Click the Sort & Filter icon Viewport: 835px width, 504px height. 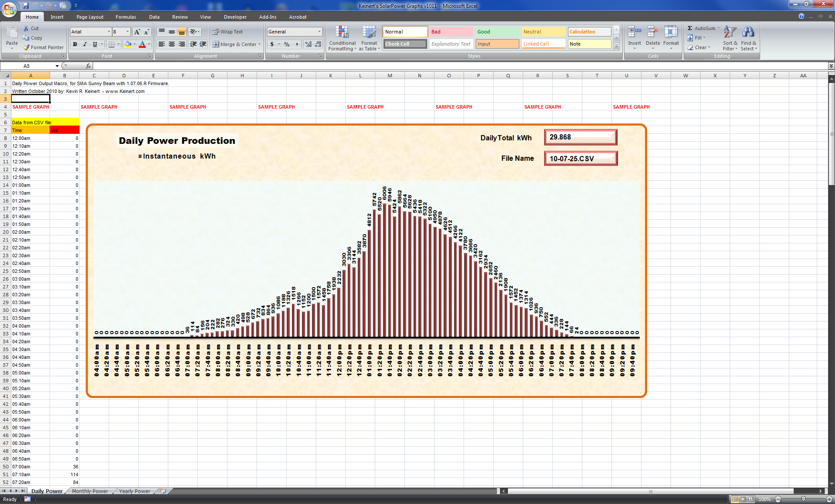730,33
